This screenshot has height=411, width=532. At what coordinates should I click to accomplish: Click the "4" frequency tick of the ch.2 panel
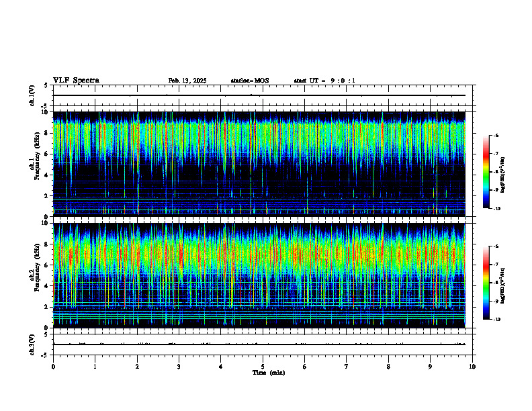(47, 286)
